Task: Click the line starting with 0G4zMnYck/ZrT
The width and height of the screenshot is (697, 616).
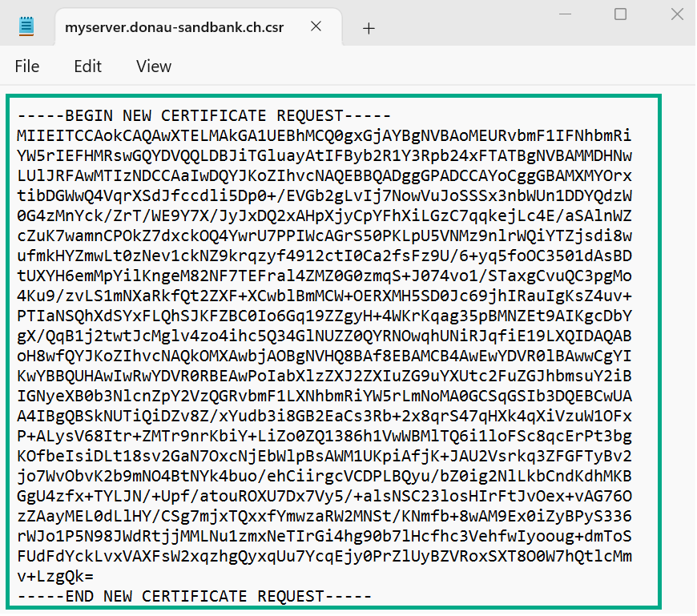Action: (324, 215)
